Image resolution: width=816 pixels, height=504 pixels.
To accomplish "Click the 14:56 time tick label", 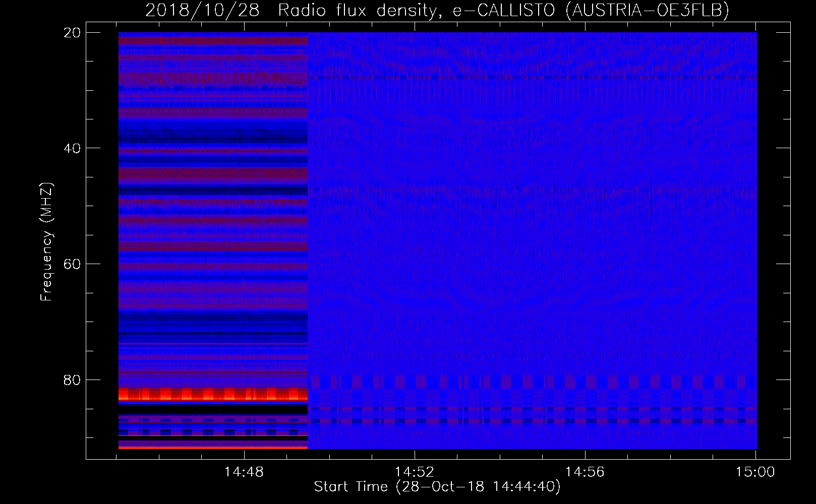I will click(585, 472).
